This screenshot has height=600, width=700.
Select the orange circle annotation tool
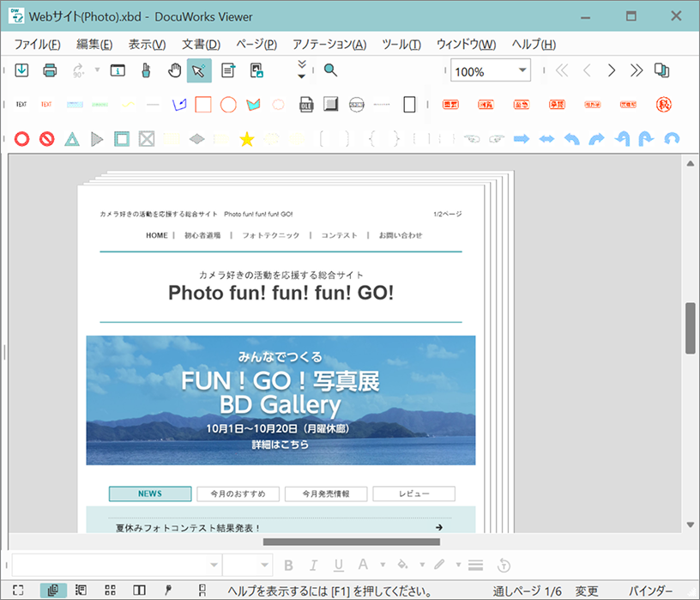pos(228,105)
